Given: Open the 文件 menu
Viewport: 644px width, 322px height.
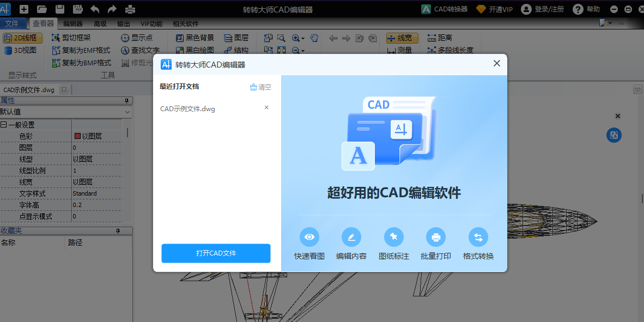Looking at the screenshot, I should point(12,24).
